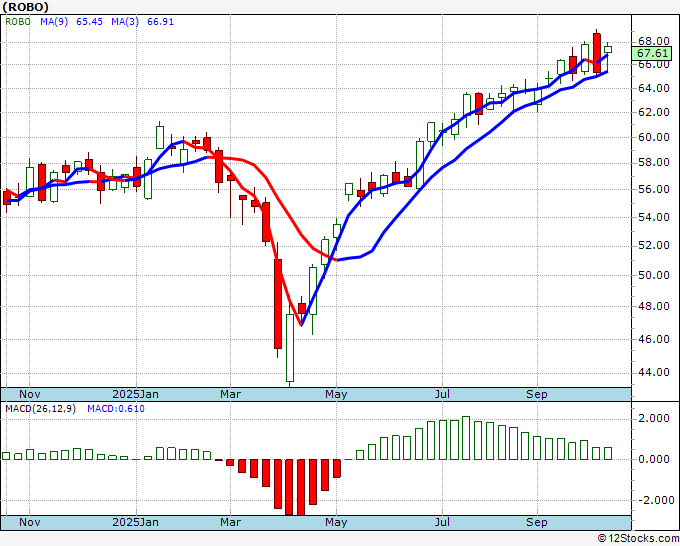Click the 60.00 price axis label

click(654, 137)
